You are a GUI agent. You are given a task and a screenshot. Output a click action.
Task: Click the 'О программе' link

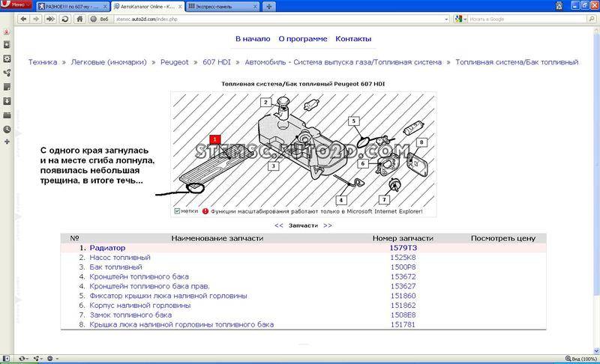(302, 39)
